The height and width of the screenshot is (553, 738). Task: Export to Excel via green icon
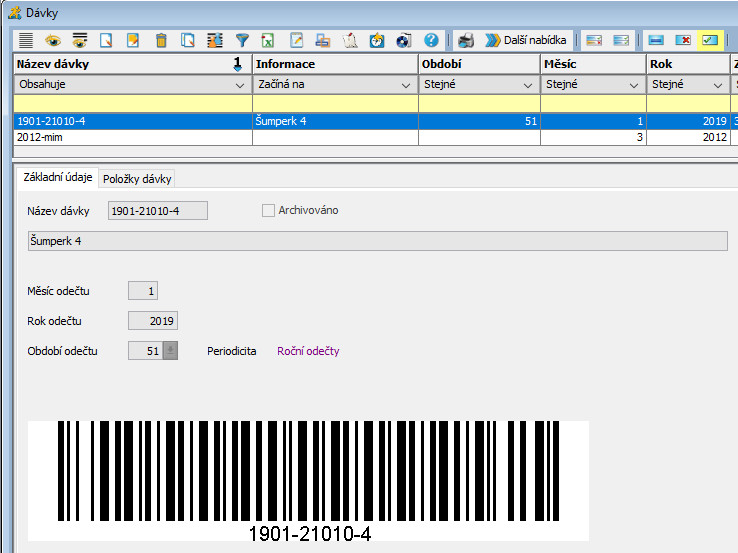pyautogui.click(x=269, y=41)
